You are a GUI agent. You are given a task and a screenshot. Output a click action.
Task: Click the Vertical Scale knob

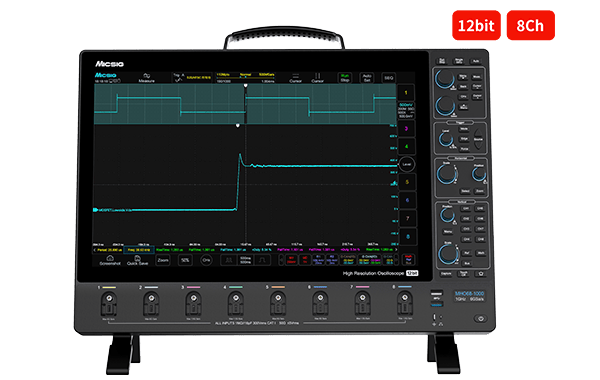pyautogui.click(x=447, y=254)
